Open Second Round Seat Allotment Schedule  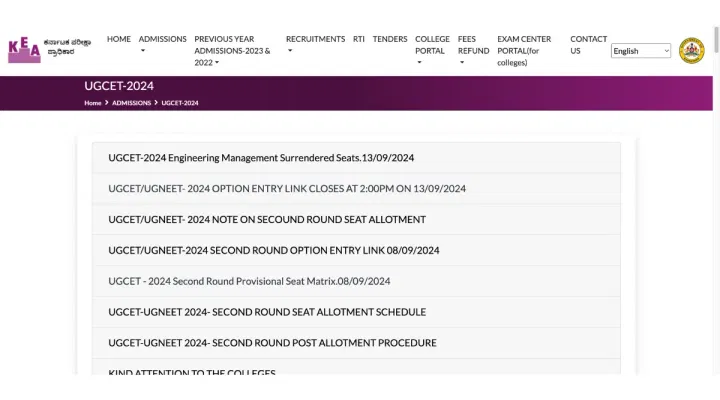coord(267,312)
